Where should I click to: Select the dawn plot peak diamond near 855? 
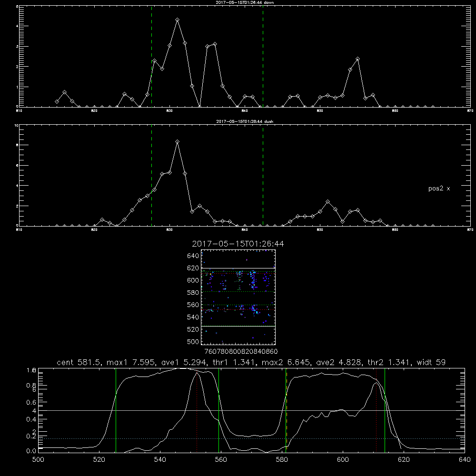357,59
